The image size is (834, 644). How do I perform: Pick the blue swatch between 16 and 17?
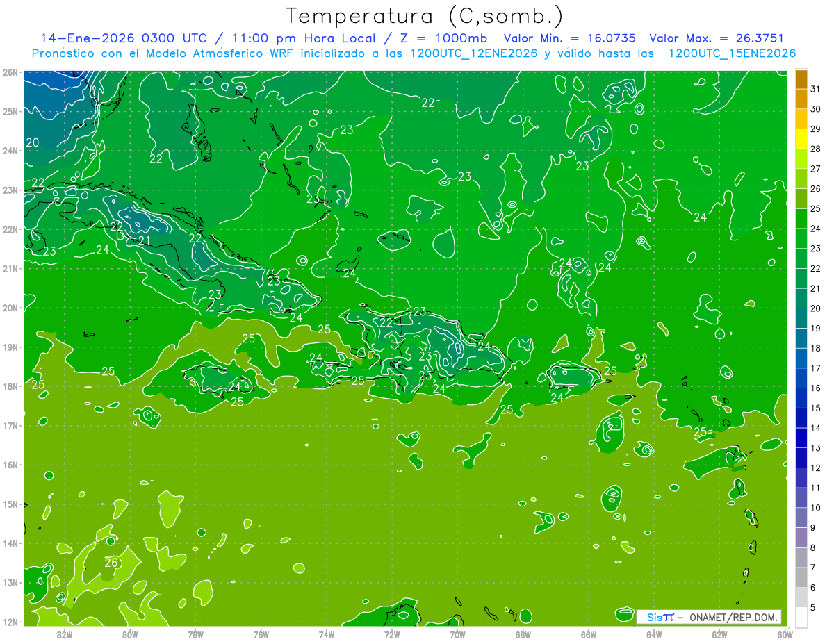(x=802, y=378)
